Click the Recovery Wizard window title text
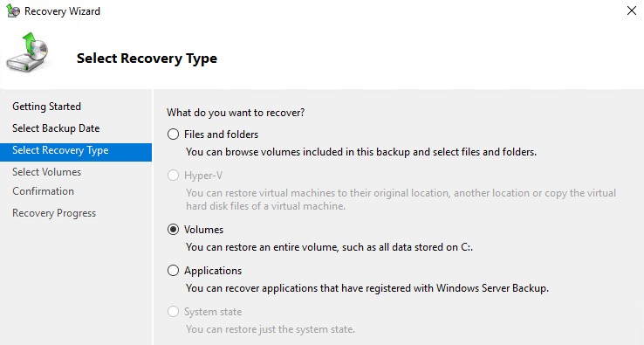The image size is (644, 345). (63, 11)
